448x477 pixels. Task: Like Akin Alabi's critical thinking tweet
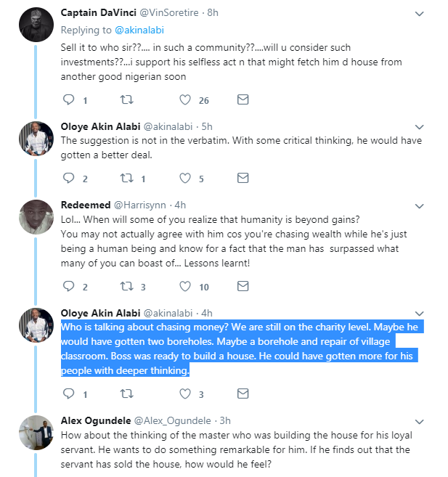(x=185, y=178)
